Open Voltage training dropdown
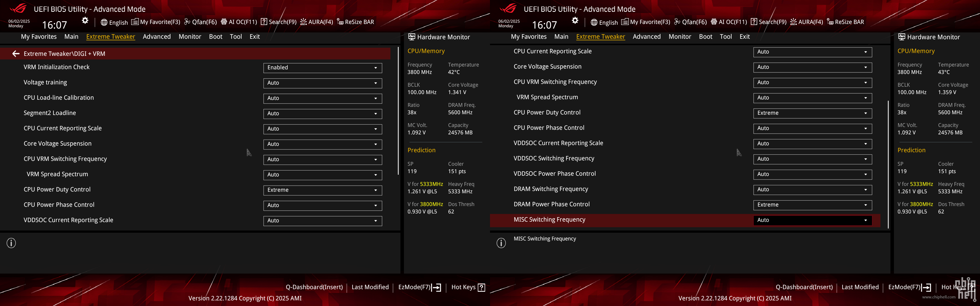This screenshot has height=306, width=980. pyautogui.click(x=323, y=83)
